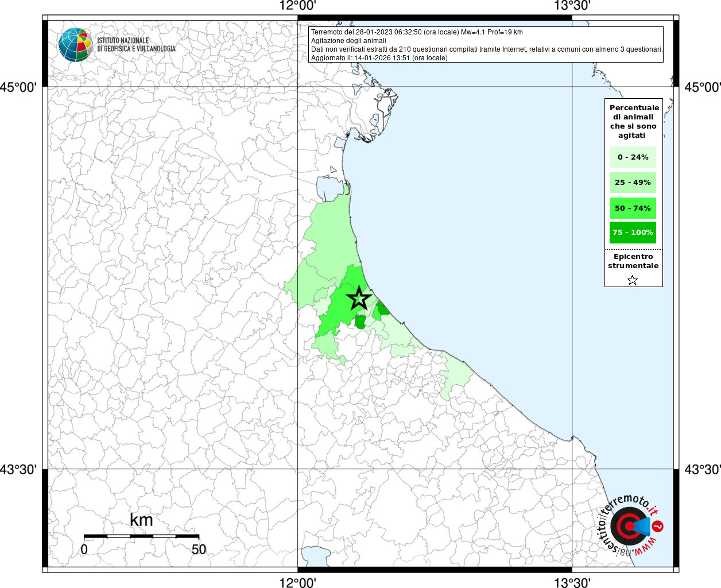This screenshot has height=588, width=721.
Task: Click the 45°00' latitude label on the left
Action: pos(18,87)
